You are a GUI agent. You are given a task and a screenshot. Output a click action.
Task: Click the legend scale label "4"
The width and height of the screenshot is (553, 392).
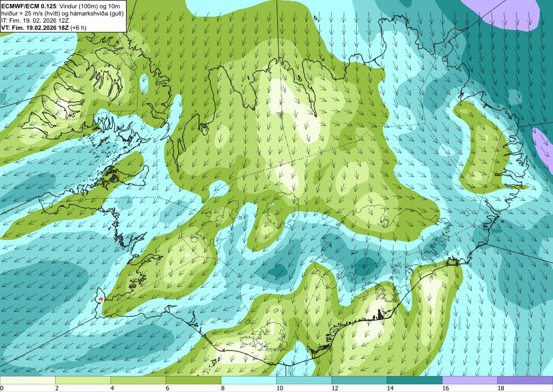(112, 388)
